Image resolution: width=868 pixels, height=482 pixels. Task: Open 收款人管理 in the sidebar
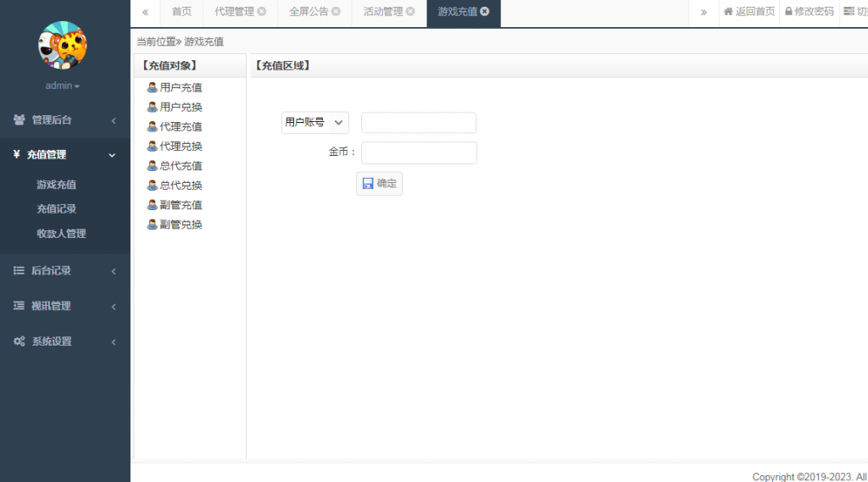(x=61, y=233)
